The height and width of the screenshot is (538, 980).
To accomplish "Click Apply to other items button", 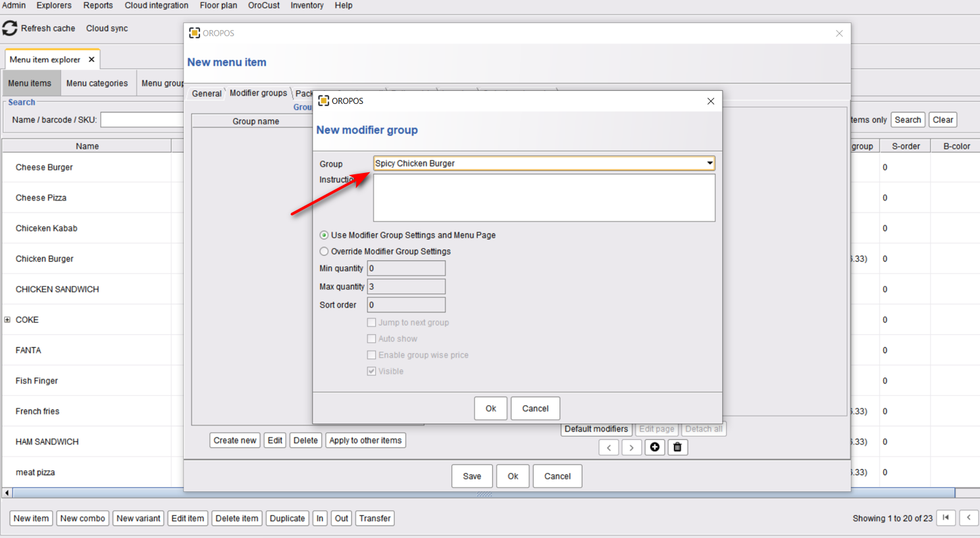I will pos(365,441).
